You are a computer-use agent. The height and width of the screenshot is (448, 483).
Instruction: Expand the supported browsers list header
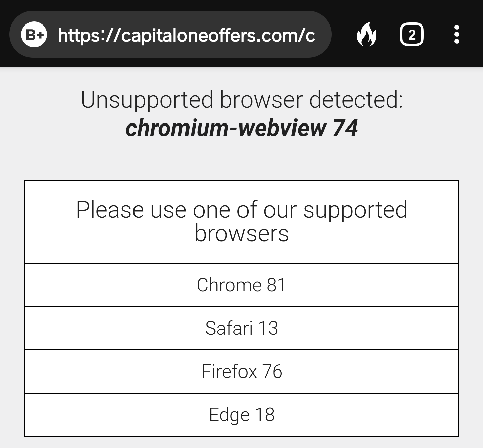coord(241,221)
